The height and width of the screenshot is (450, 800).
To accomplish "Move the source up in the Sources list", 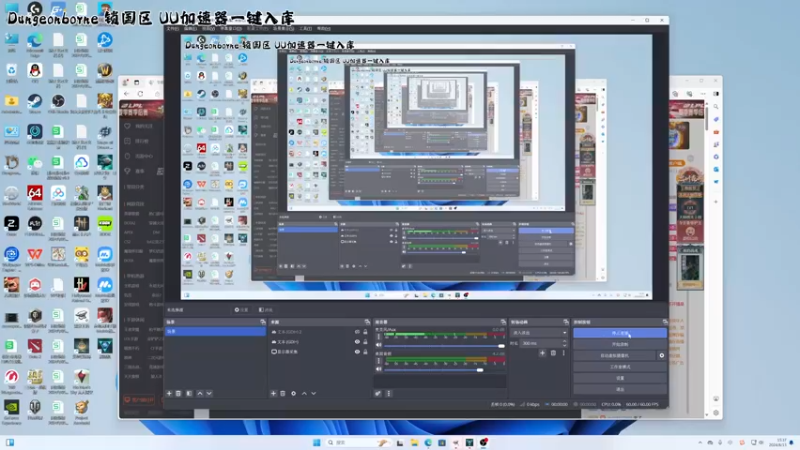I will click(304, 393).
